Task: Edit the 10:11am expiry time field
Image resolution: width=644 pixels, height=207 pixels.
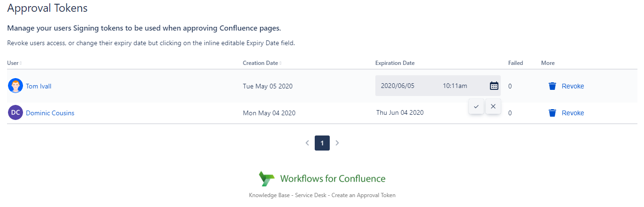Action: [455, 86]
